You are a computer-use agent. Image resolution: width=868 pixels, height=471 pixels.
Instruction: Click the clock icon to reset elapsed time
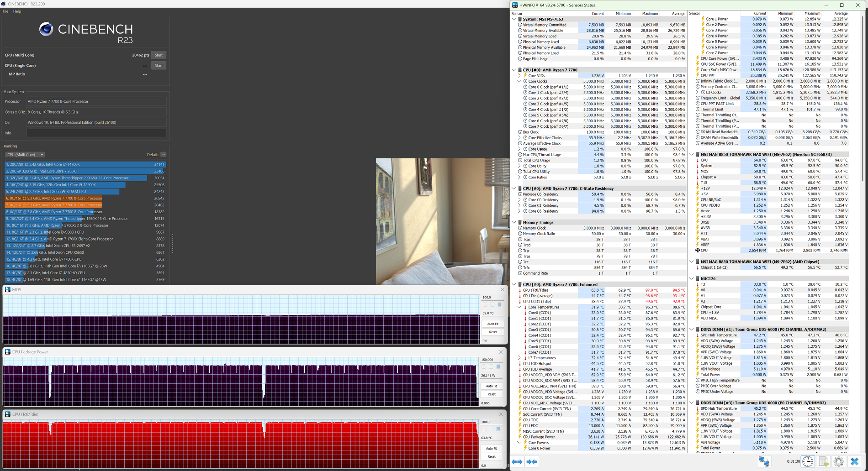pyautogui.click(x=808, y=461)
